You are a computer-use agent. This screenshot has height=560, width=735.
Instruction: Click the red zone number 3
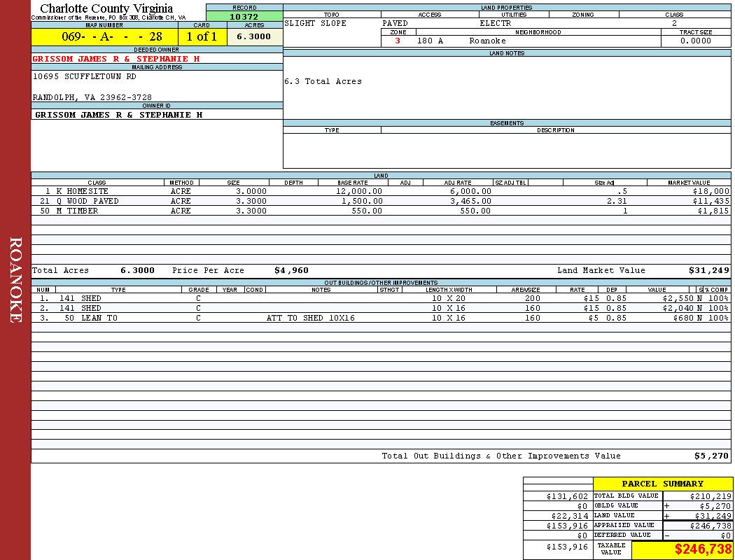click(398, 41)
